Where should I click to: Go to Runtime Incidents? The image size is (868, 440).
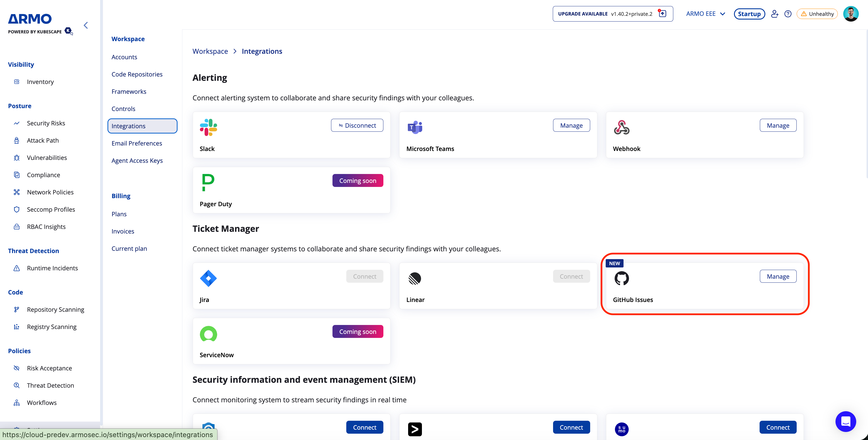(x=52, y=268)
